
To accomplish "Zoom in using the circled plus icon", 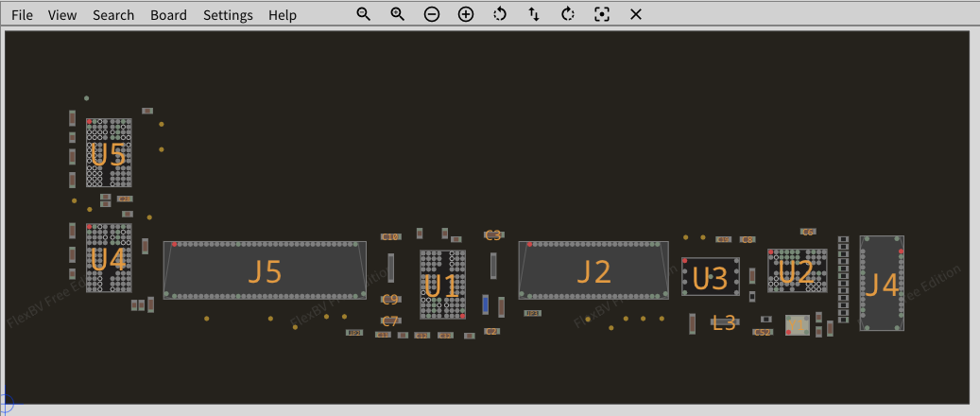I will tap(466, 14).
